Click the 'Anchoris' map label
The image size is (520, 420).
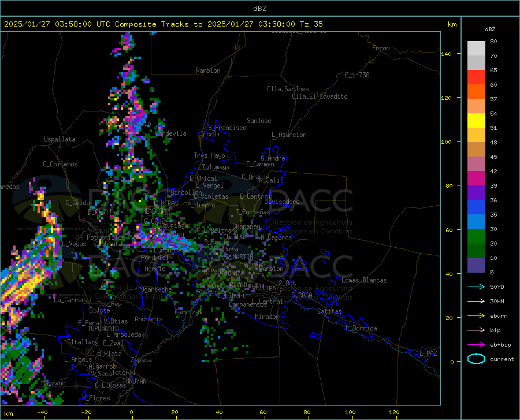(148, 319)
